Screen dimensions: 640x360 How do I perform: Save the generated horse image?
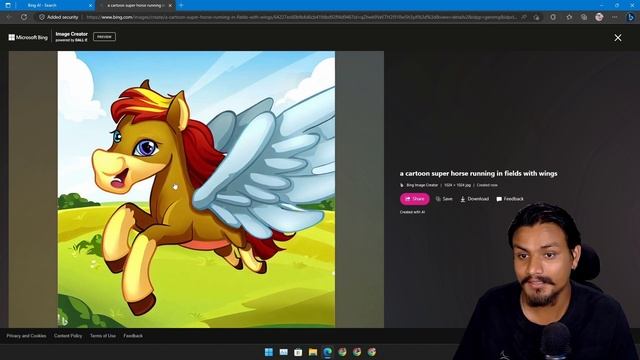pos(444,199)
